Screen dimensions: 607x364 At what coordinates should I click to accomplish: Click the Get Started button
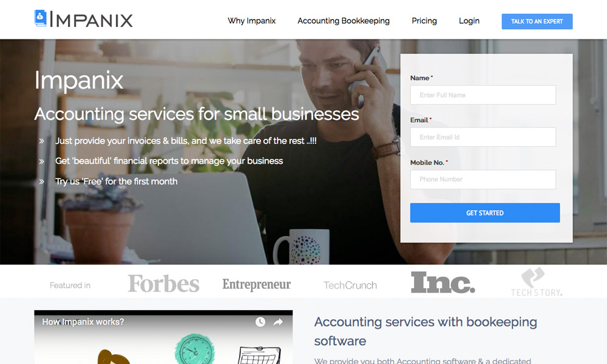(x=484, y=213)
